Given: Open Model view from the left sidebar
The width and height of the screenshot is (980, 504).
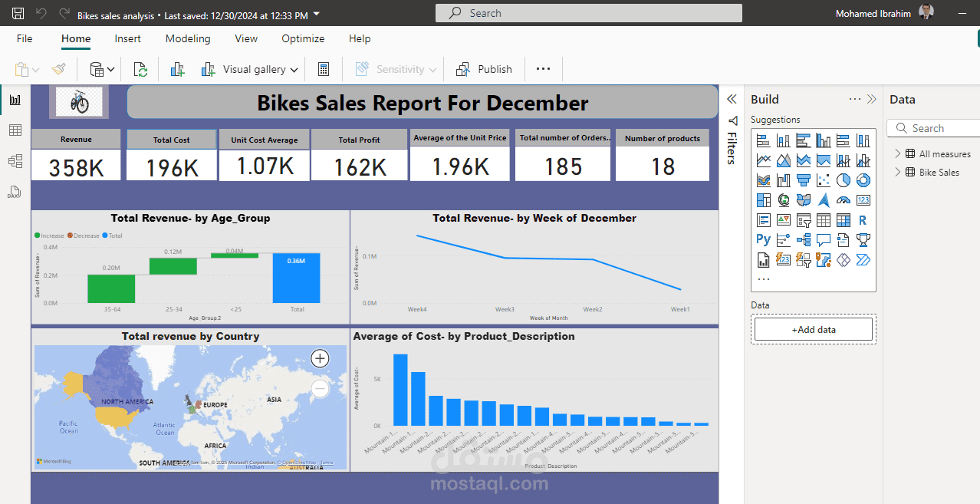Looking at the screenshot, I should coord(15,161).
